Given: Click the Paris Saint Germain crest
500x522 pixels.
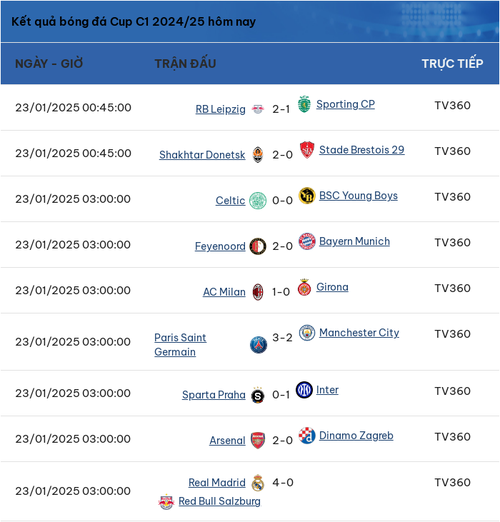Looking at the screenshot, I should (x=258, y=345).
